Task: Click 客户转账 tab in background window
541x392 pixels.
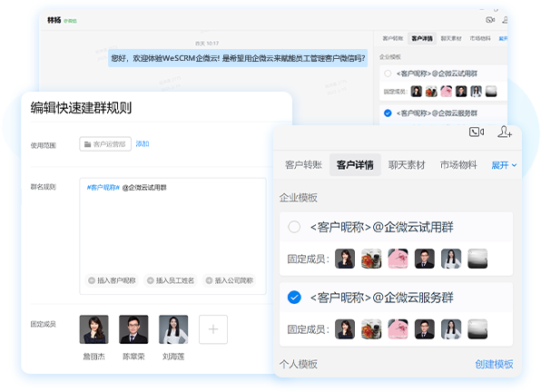Action: click(393, 38)
